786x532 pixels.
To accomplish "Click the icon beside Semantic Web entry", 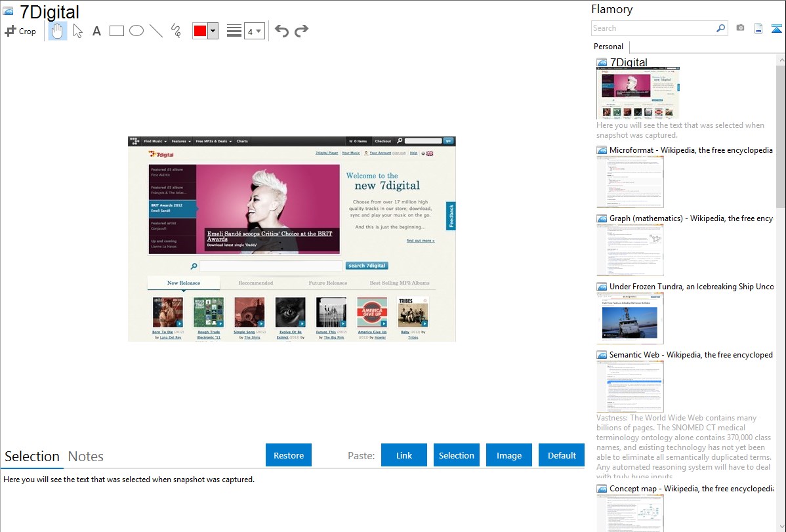I will [602, 354].
